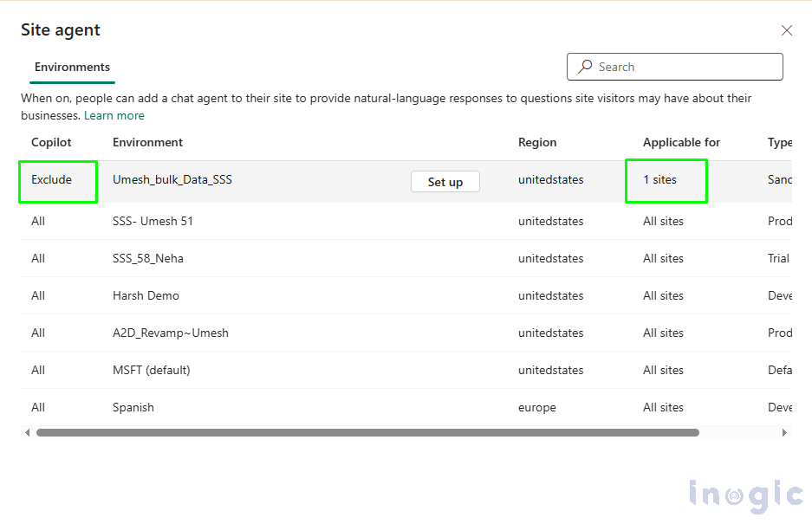This screenshot has width=812, height=524.
Task: Click unitedstates region for SSS_58_Neha
Action: (x=550, y=258)
